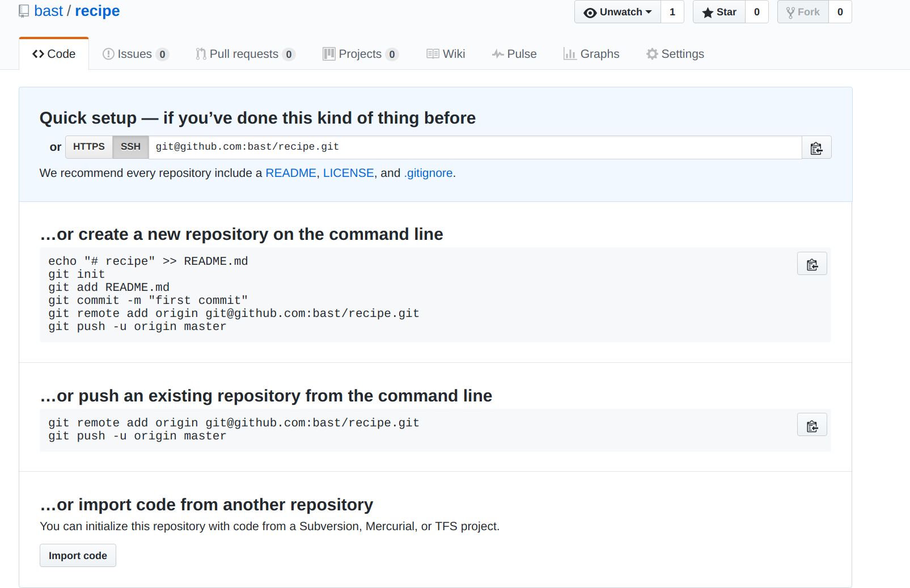Open the repository Wiki tab
The height and width of the screenshot is (588, 910).
pos(446,54)
